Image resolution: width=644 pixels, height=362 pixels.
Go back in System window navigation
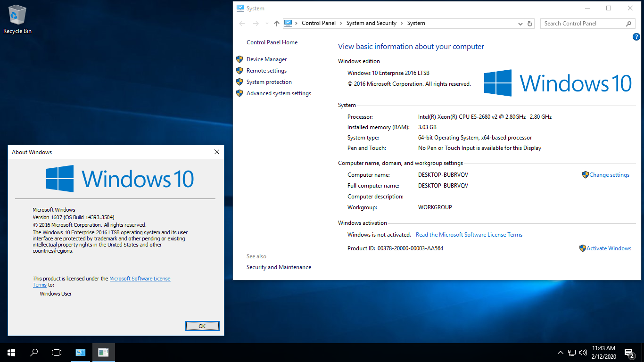(242, 23)
